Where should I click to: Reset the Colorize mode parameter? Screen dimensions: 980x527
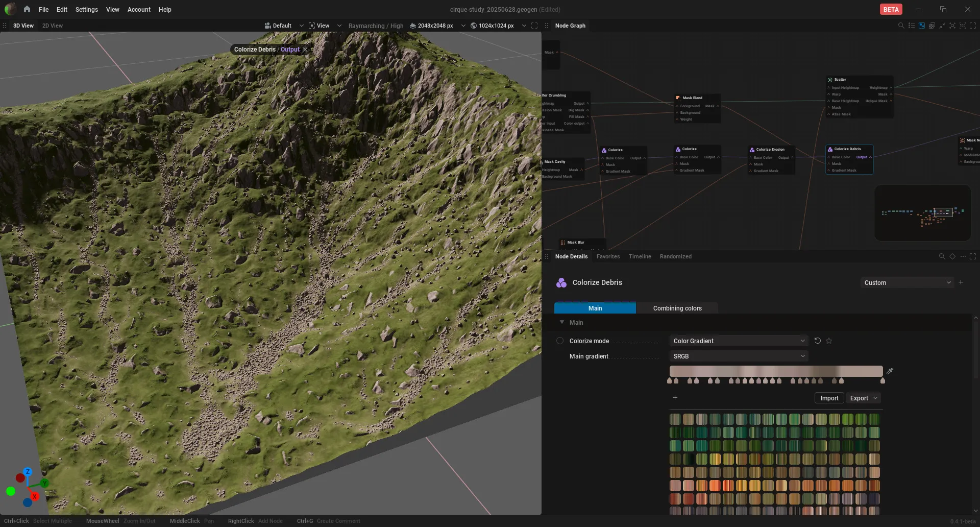pos(818,341)
